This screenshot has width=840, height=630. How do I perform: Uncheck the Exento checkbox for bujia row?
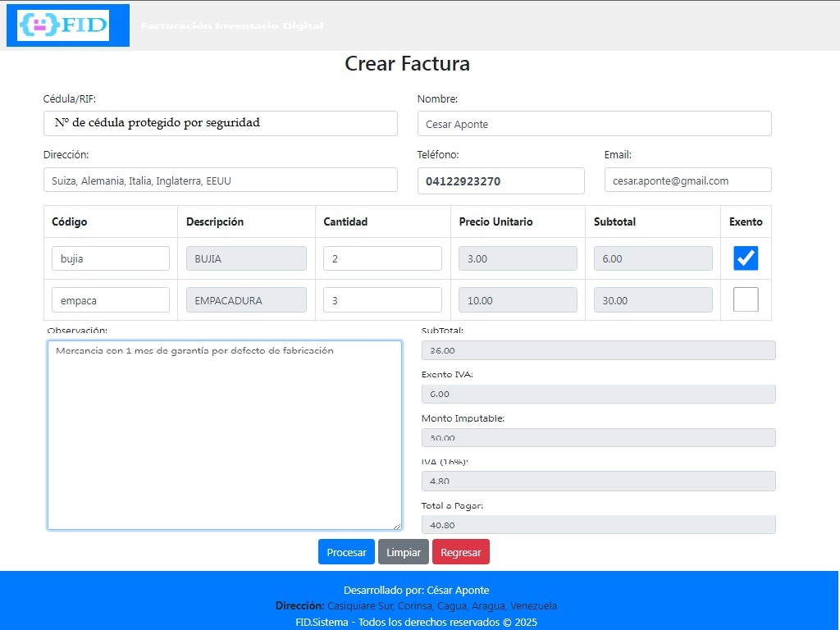[746, 258]
